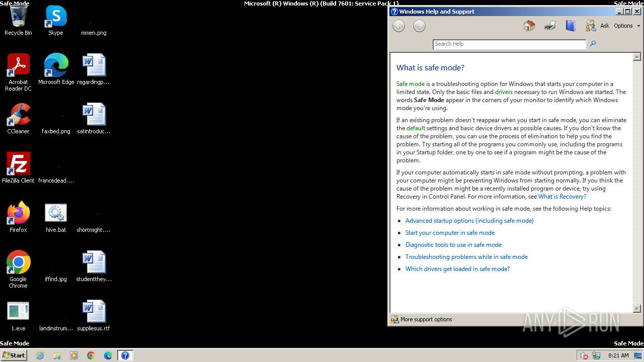The width and height of the screenshot is (644, 362).
Task: Go to Help and Support home
Action: (x=529, y=26)
